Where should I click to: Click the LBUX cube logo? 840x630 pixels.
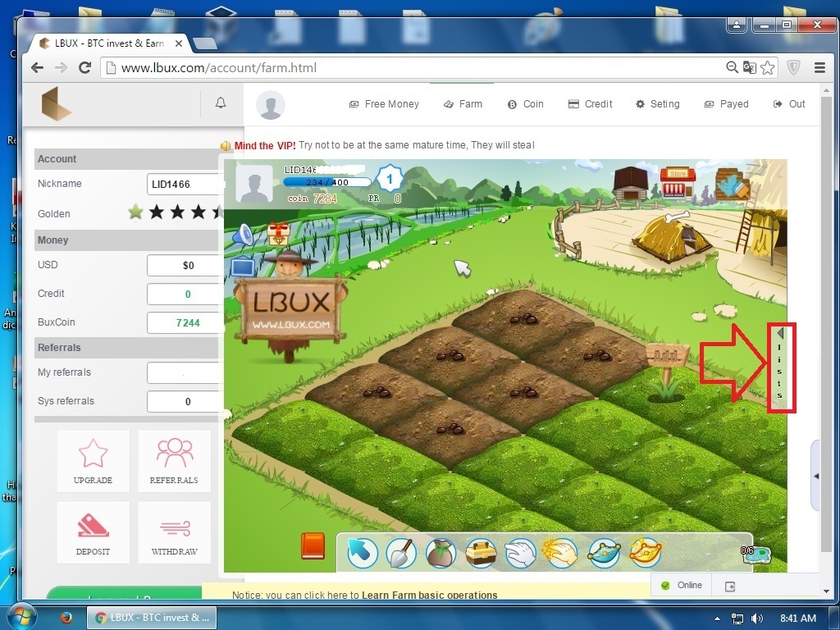click(57, 104)
